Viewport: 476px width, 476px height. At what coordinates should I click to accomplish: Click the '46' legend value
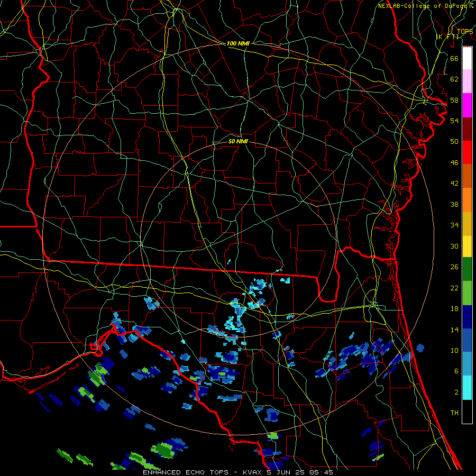click(454, 163)
